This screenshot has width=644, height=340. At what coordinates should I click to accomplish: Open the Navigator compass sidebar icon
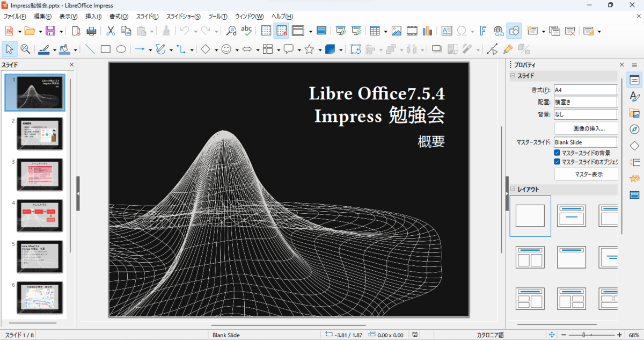coord(634,129)
